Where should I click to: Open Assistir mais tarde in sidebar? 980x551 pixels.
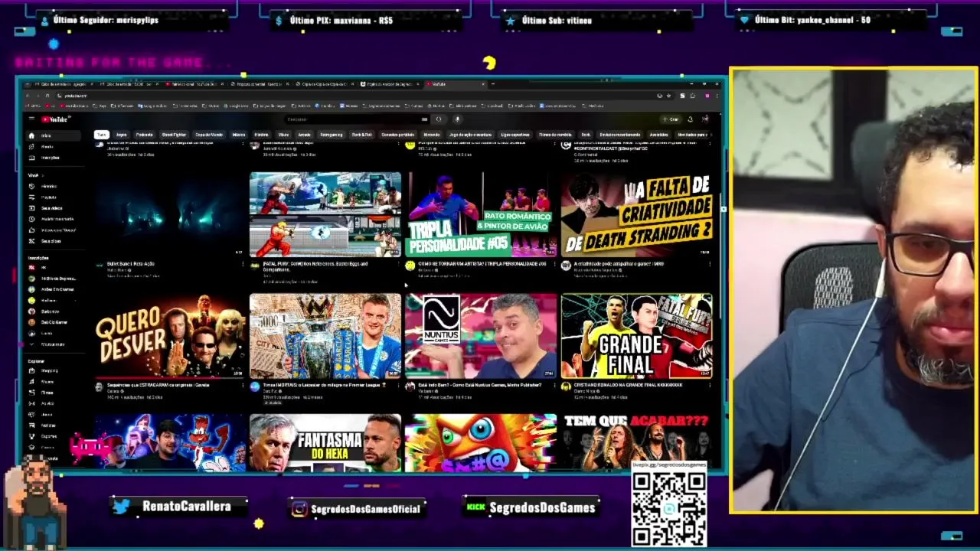(x=55, y=219)
